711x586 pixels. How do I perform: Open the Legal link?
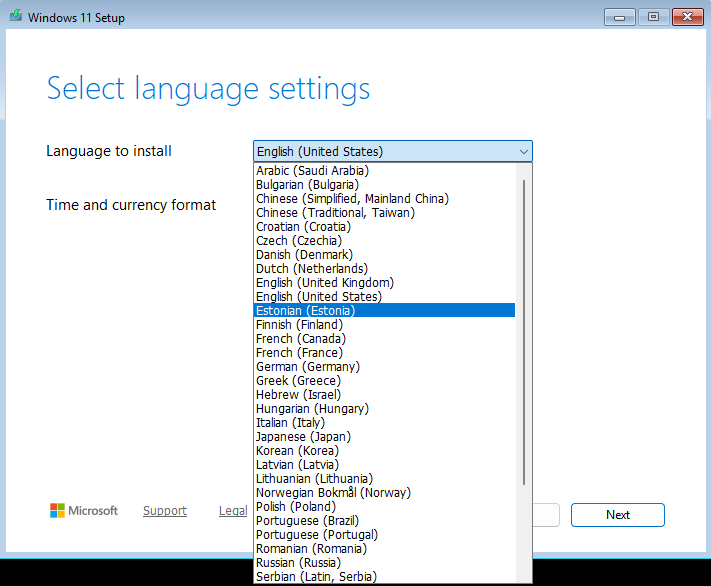(x=233, y=511)
